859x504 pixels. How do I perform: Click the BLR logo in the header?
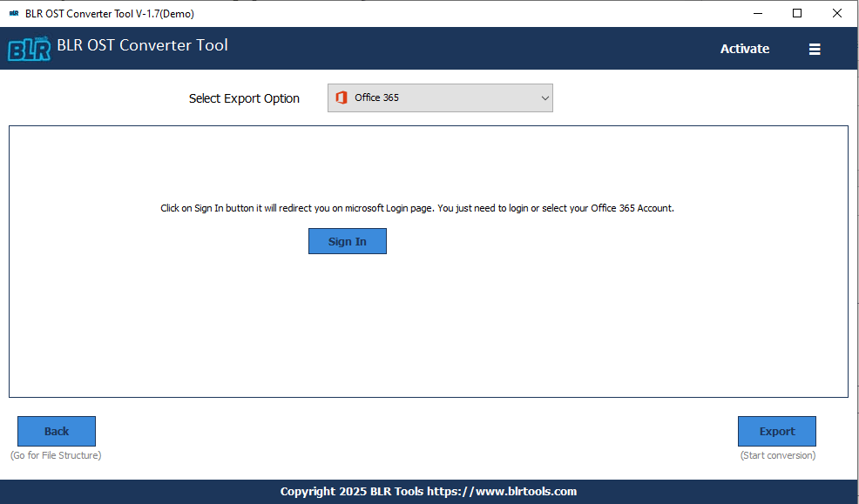click(30, 49)
